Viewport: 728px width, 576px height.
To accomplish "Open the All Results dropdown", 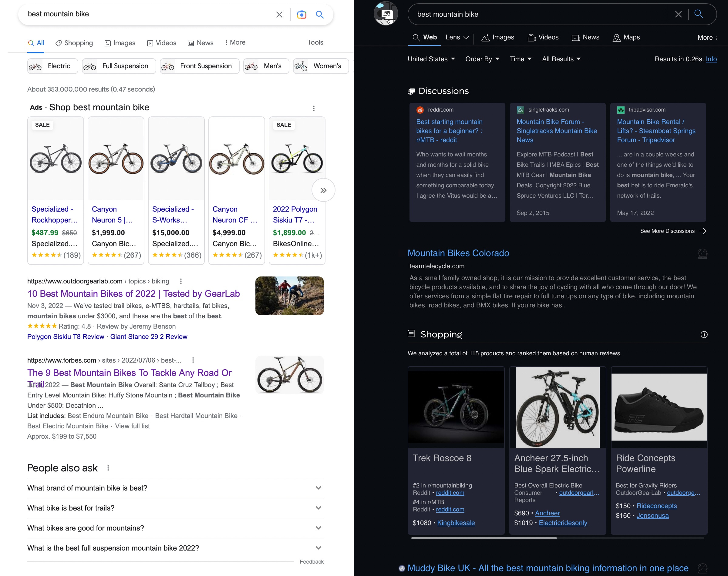I will click(561, 59).
